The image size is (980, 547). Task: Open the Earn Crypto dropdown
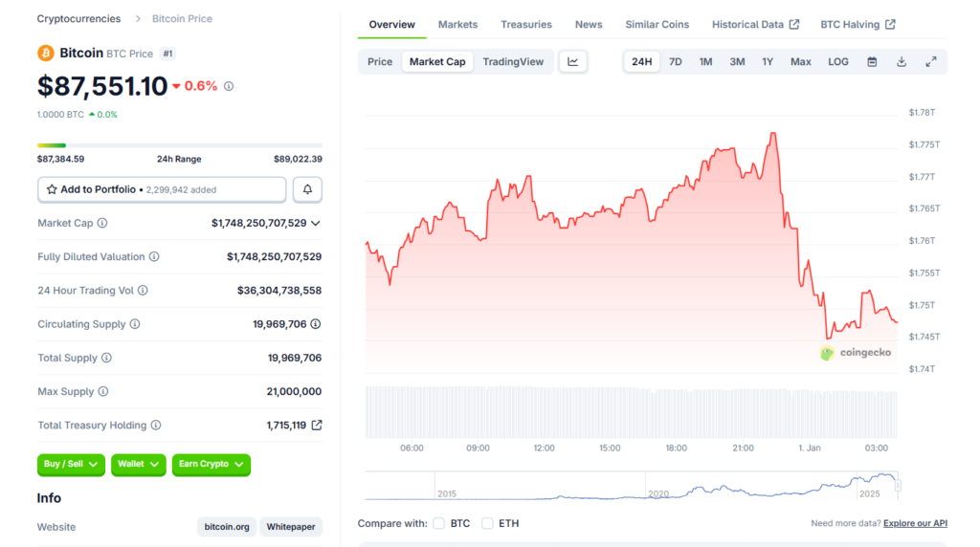pyautogui.click(x=211, y=465)
